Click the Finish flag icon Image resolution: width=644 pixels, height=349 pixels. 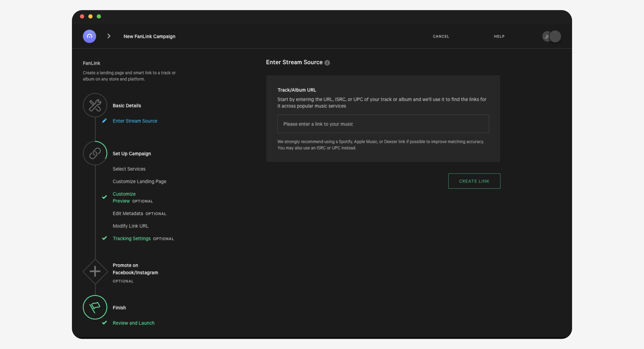click(x=95, y=307)
